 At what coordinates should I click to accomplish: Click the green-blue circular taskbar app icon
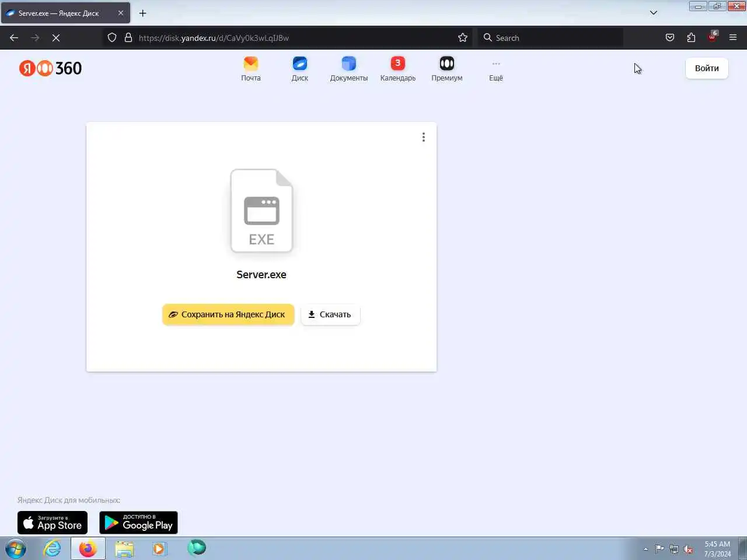pyautogui.click(x=197, y=547)
